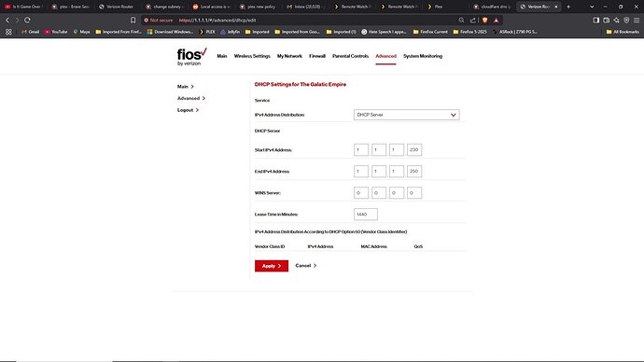This screenshot has width=644, height=362.
Task: Bookmark this page using the bookmark icon
Action: [x=133, y=21]
